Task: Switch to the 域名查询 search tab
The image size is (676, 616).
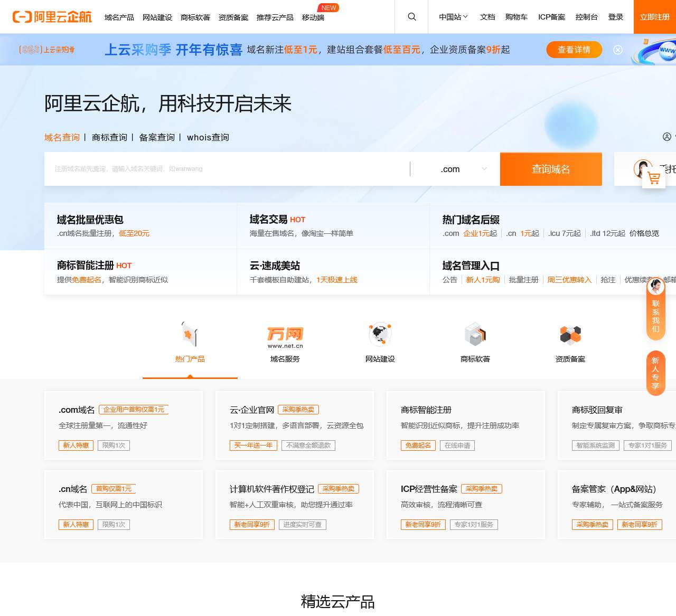Action: point(62,137)
